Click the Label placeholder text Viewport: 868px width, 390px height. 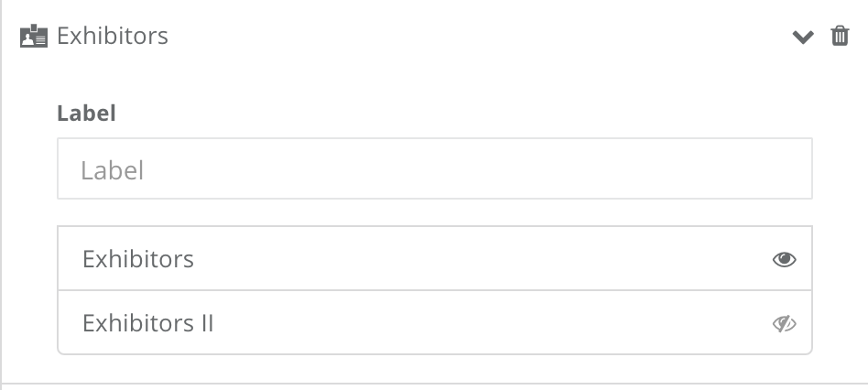pos(113,170)
